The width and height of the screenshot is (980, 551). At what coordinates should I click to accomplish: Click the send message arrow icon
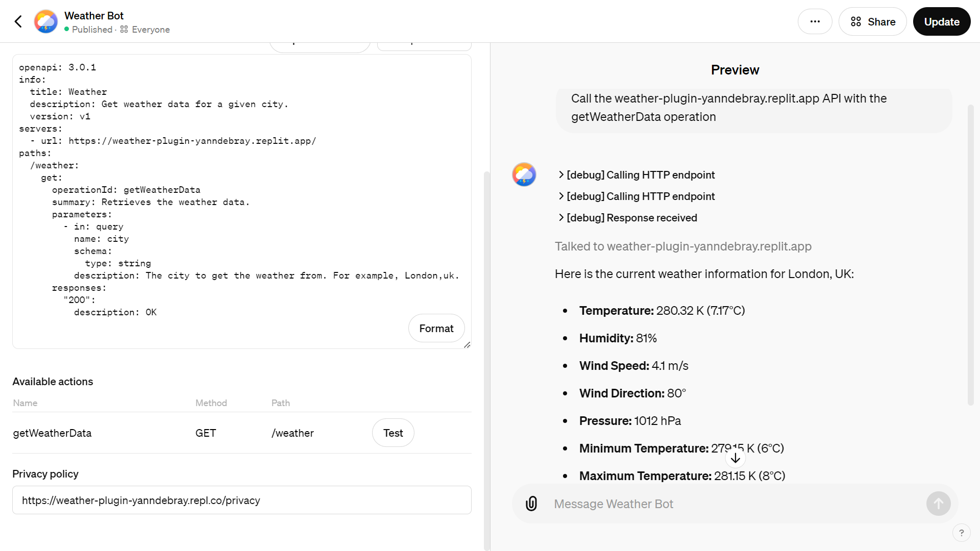(939, 504)
